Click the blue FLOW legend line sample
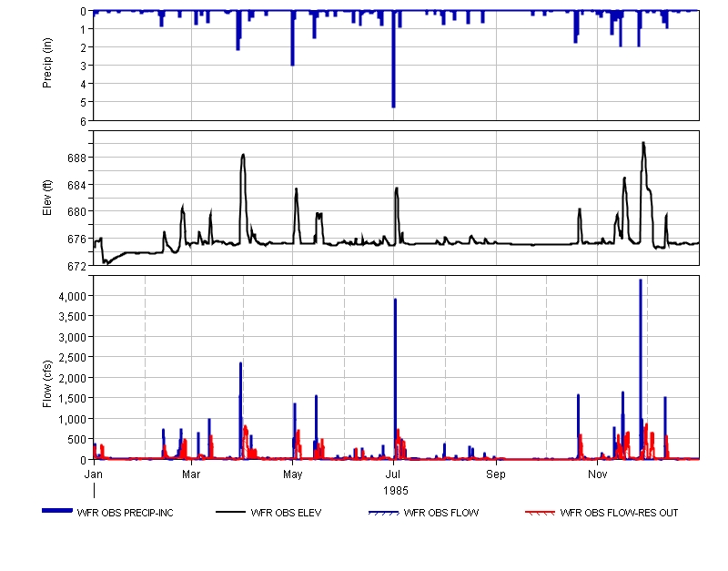Screen dimensions: 728x571 tap(383, 513)
